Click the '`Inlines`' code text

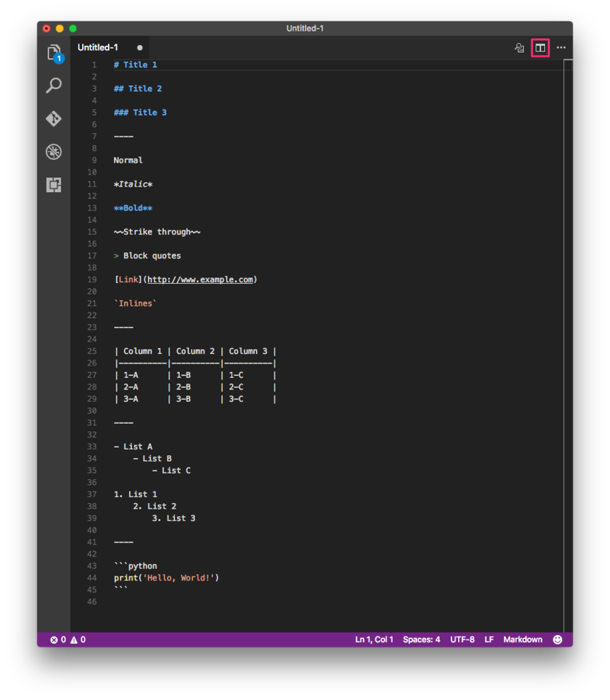point(135,304)
